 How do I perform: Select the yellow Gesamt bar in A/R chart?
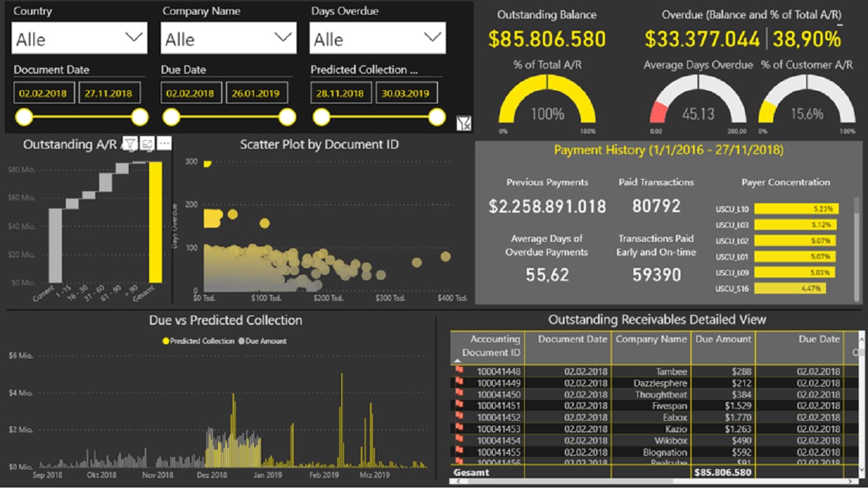point(155,222)
